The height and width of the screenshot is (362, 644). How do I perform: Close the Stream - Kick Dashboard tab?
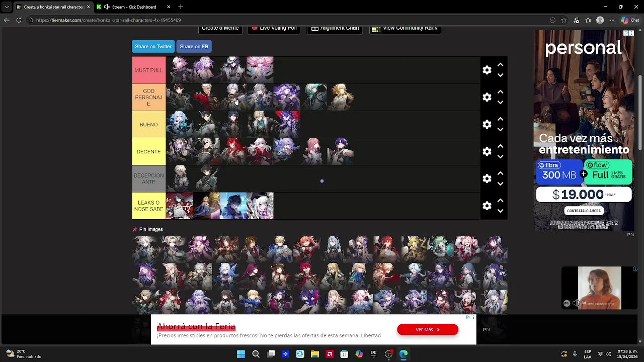(x=169, y=7)
